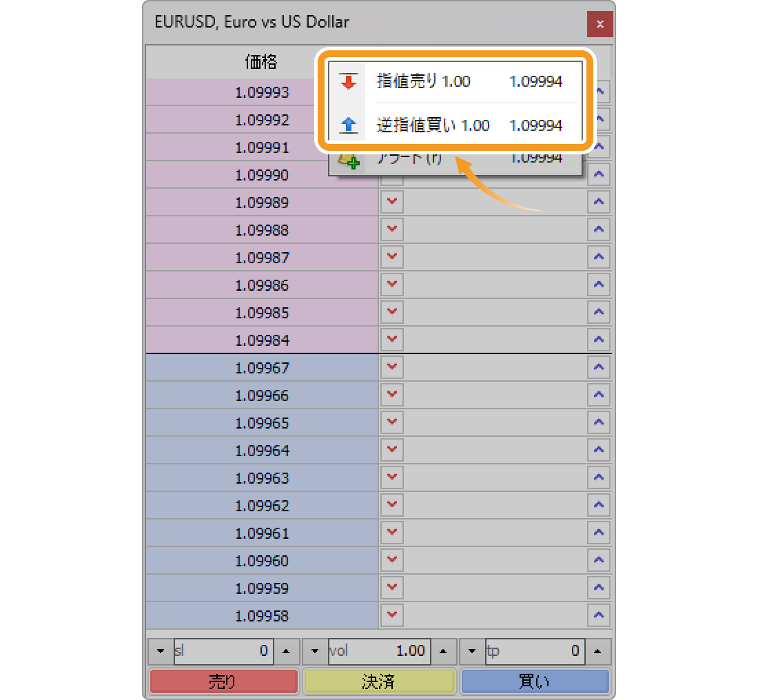Focus the sl stop loss input field

click(224, 651)
